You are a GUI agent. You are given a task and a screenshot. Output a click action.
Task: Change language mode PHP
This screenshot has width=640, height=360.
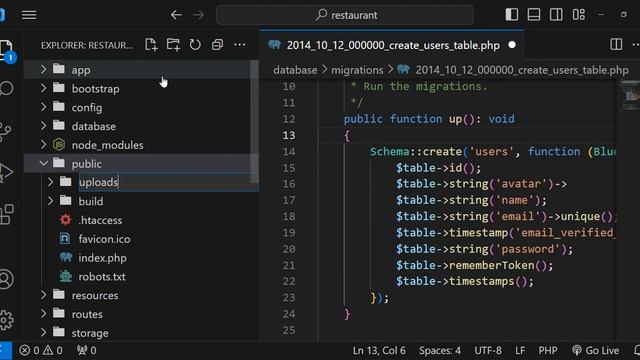click(x=548, y=350)
